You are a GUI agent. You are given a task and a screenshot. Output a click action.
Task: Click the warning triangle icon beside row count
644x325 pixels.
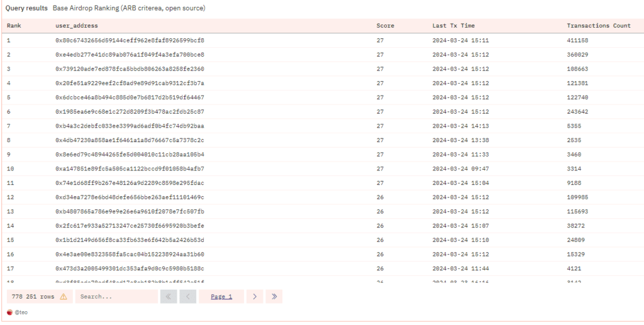63,297
